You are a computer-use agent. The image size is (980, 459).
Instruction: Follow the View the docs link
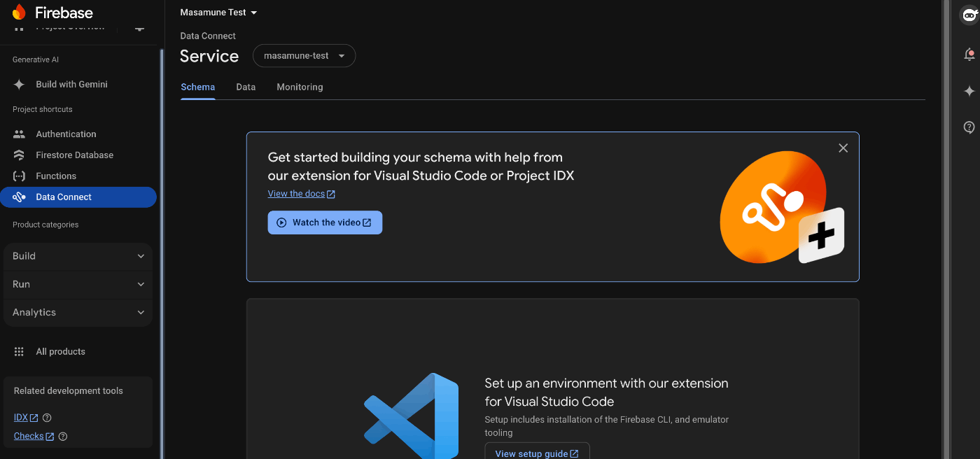[302, 194]
